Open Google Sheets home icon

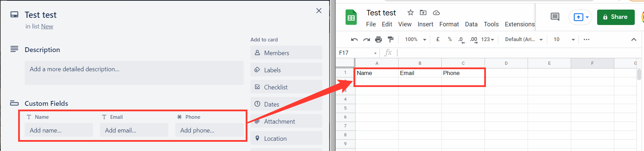[351, 17]
